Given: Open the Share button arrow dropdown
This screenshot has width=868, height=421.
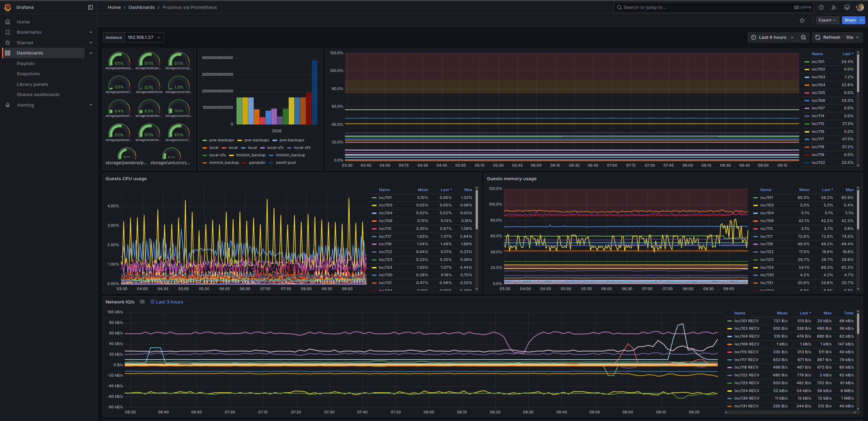Looking at the screenshot, I should 862,20.
